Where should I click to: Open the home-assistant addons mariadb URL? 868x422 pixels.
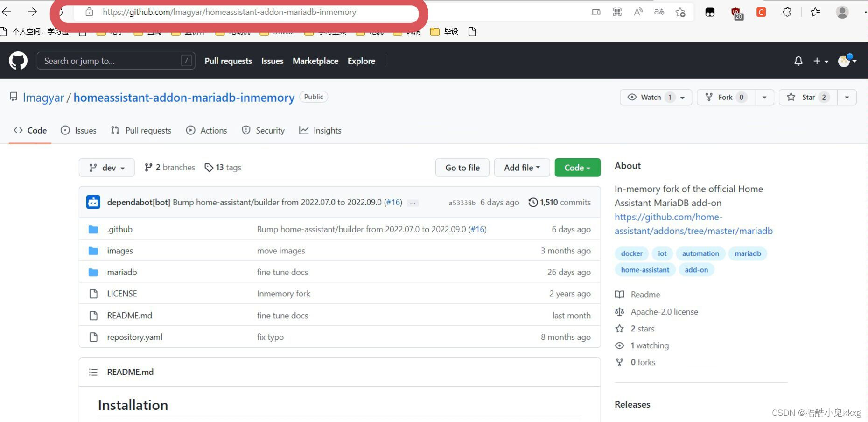pyautogui.click(x=693, y=224)
